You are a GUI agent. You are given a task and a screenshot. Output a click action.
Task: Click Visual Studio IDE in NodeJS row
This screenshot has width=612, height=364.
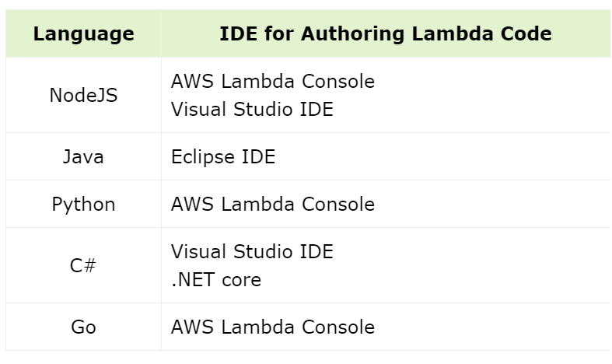(x=252, y=109)
